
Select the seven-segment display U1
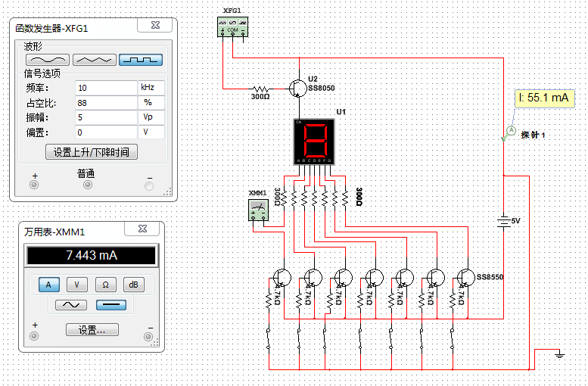coord(314,141)
